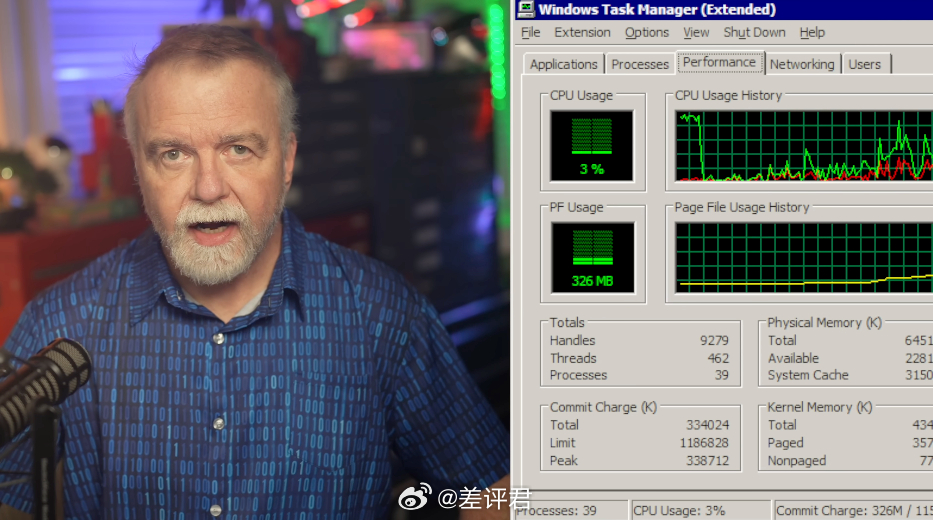Click the status bar CPU Usage: 3% entry

click(x=701, y=510)
